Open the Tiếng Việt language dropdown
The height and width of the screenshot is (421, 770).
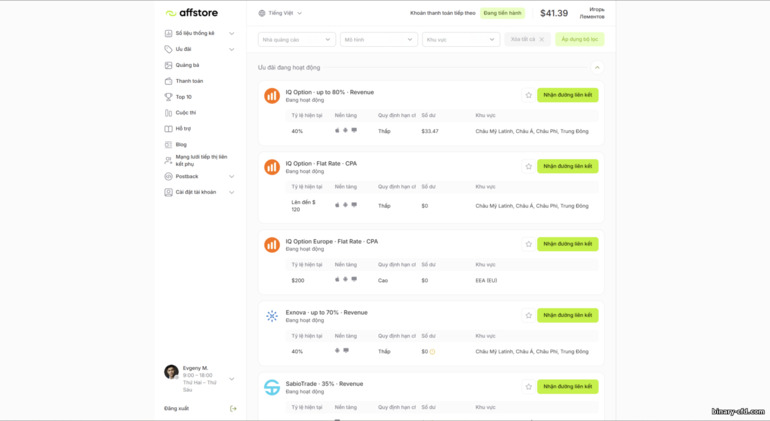tap(280, 13)
